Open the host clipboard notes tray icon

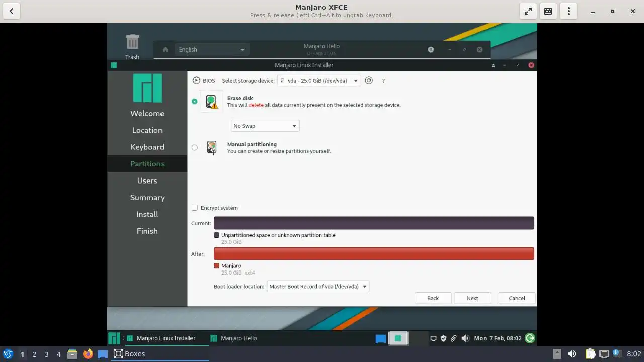click(x=590, y=354)
